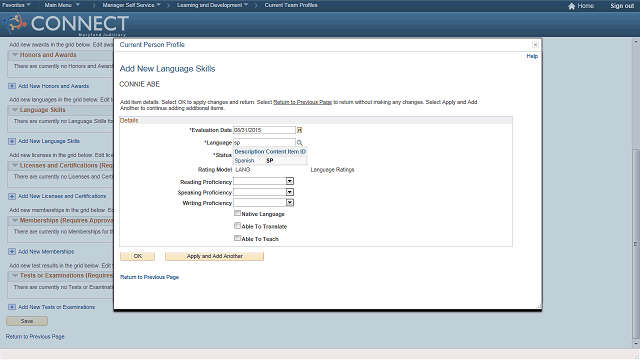The image size is (640, 360).
Task: Click the Home house icon in header
Action: [571, 6]
